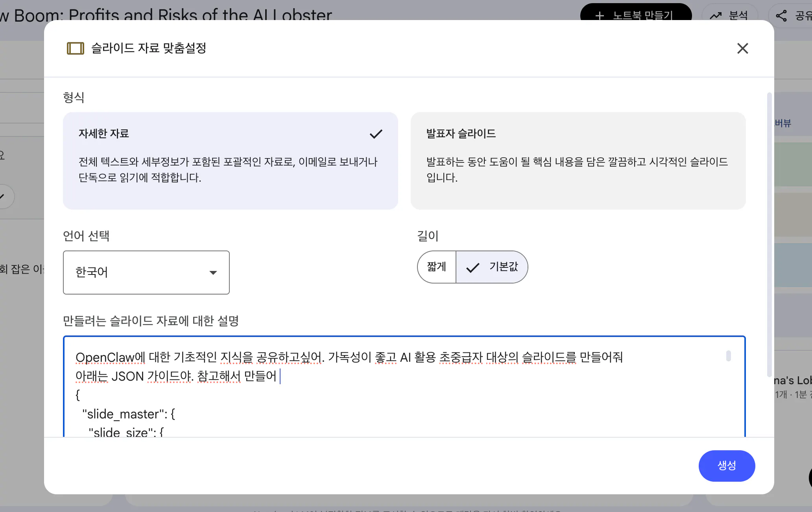Select the 짧게 length option
This screenshot has height=512, width=812.
click(436, 267)
